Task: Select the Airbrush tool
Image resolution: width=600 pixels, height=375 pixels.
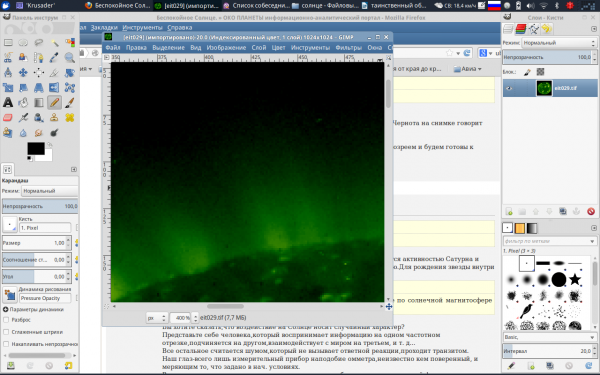Action: [x=23, y=118]
